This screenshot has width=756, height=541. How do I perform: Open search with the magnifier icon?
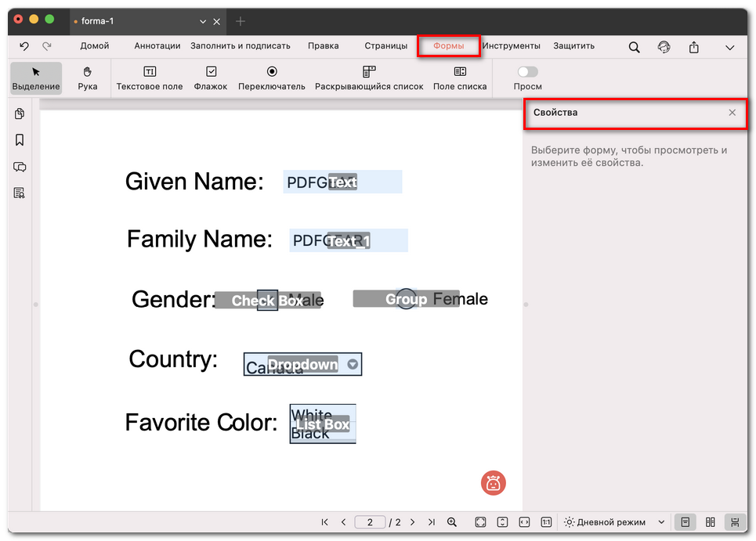pyautogui.click(x=634, y=47)
